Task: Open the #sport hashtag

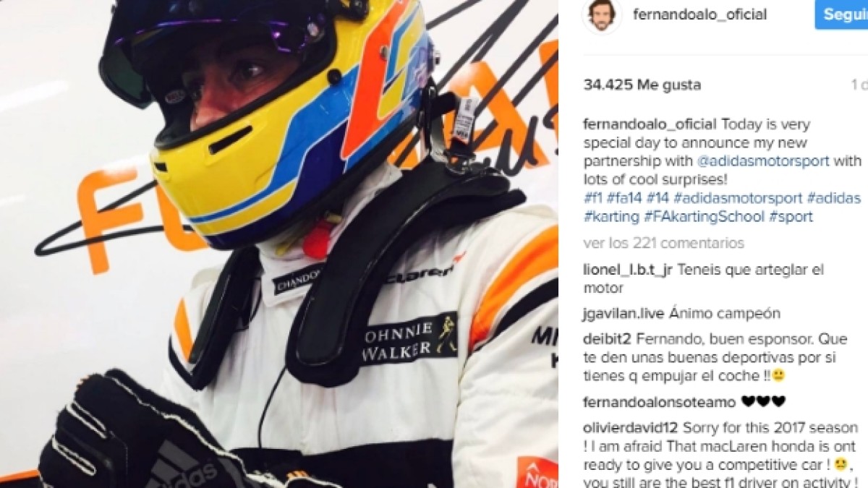Action: point(791,217)
